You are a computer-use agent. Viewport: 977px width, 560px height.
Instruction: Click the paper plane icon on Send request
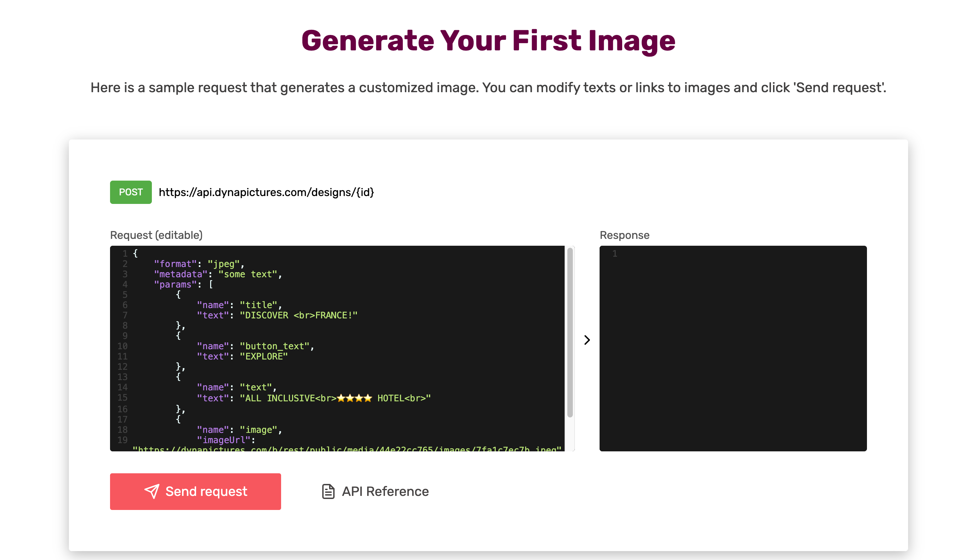click(152, 491)
